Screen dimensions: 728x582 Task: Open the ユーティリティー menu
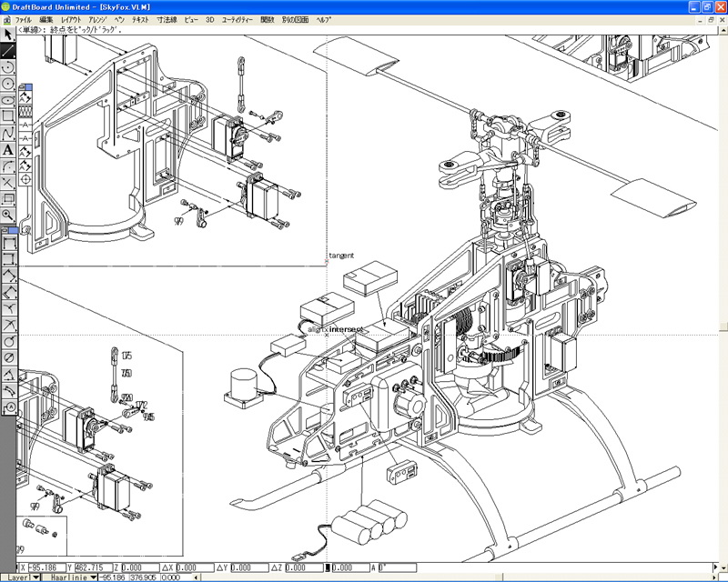click(x=238, y=19)
